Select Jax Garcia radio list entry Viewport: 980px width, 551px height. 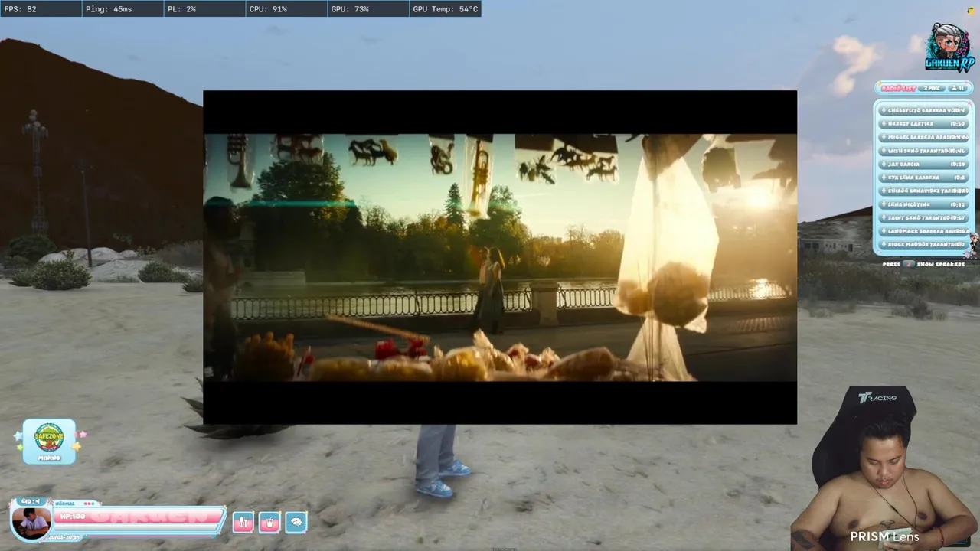click(924, 164)
